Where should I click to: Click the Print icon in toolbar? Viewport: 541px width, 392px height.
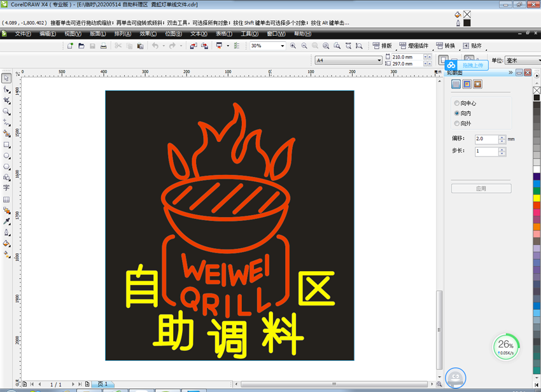click(104, 46)
